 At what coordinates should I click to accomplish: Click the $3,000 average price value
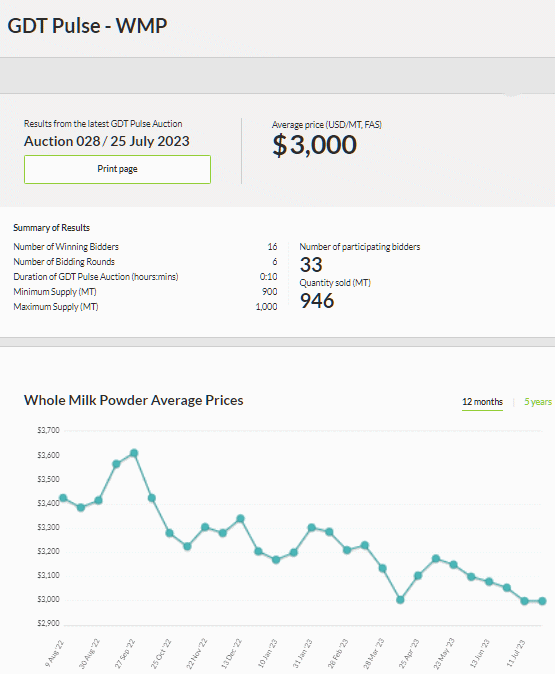click(x=314, y=145)
